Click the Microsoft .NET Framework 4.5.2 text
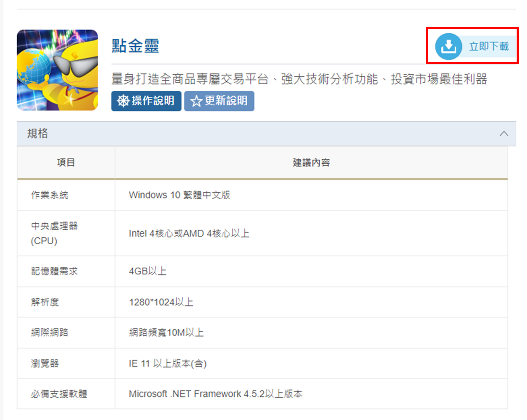 (x=216, y=394)
